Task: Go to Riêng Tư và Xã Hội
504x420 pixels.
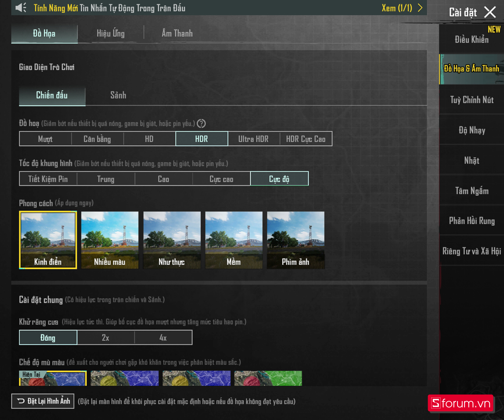Action: tap(472, 251)
